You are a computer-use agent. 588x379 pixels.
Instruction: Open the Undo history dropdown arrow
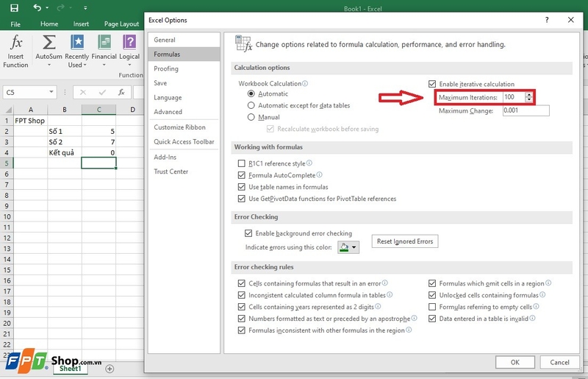tap(47, 8)
